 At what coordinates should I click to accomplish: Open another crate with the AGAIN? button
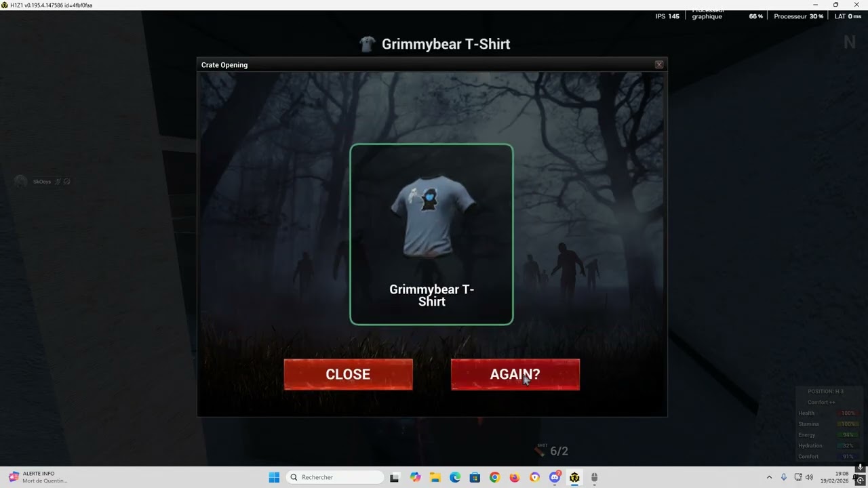[515, 374]
